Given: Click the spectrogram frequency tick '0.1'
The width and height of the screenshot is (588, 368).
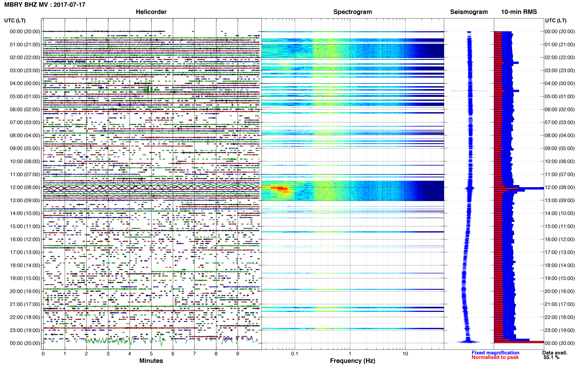Looking at the screenshot, I should [295, 354].
